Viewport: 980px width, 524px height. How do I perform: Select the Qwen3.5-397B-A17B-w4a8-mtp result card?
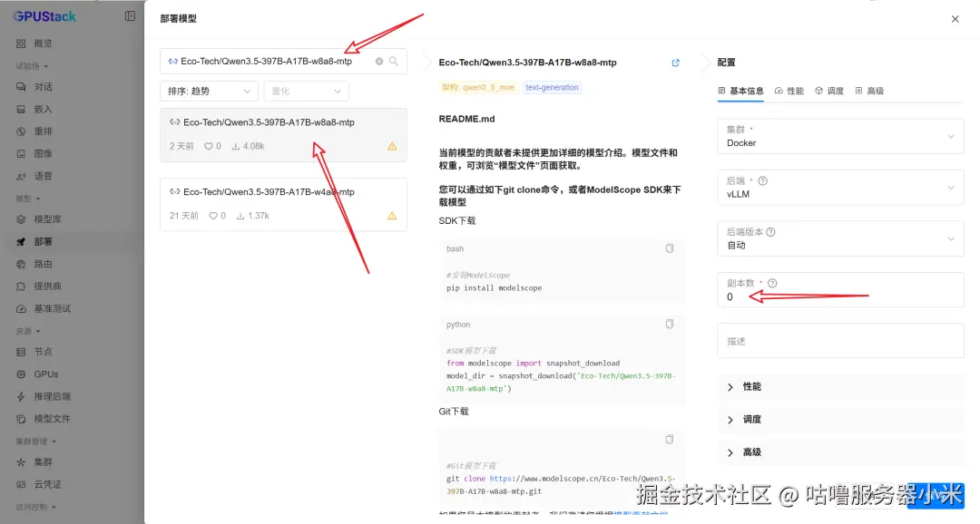(x=283, y=205)
